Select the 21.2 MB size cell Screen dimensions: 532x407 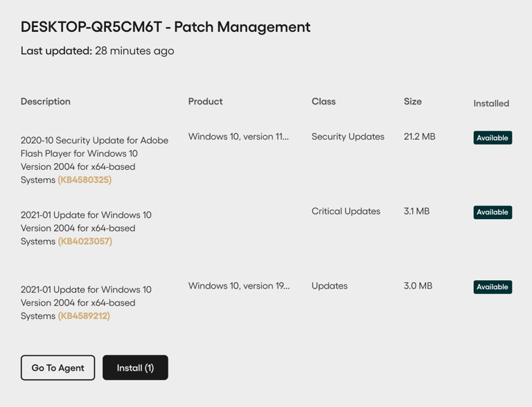pyautogui.click(x=419, y=137)
